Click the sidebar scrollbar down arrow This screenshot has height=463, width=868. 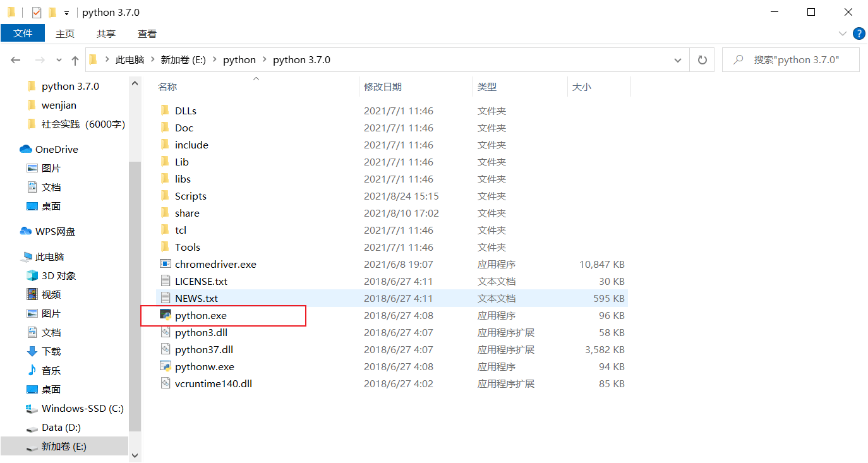coord(134,455)
